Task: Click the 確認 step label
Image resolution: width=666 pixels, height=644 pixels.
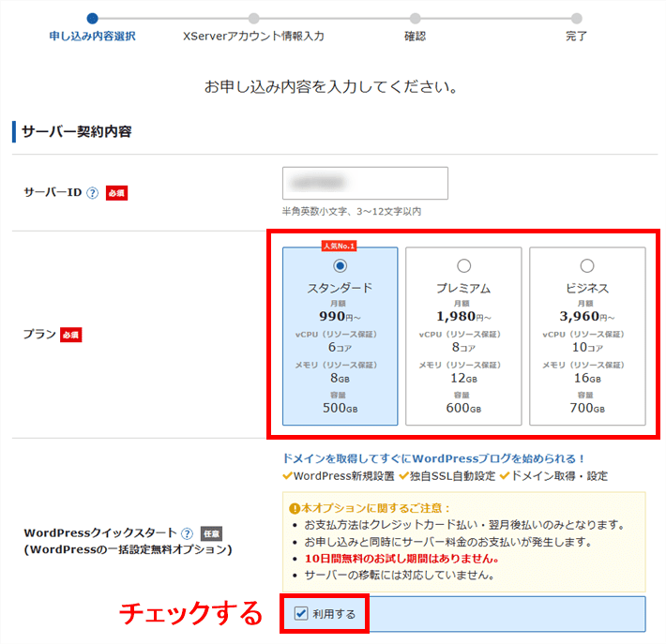Action: 415,36
